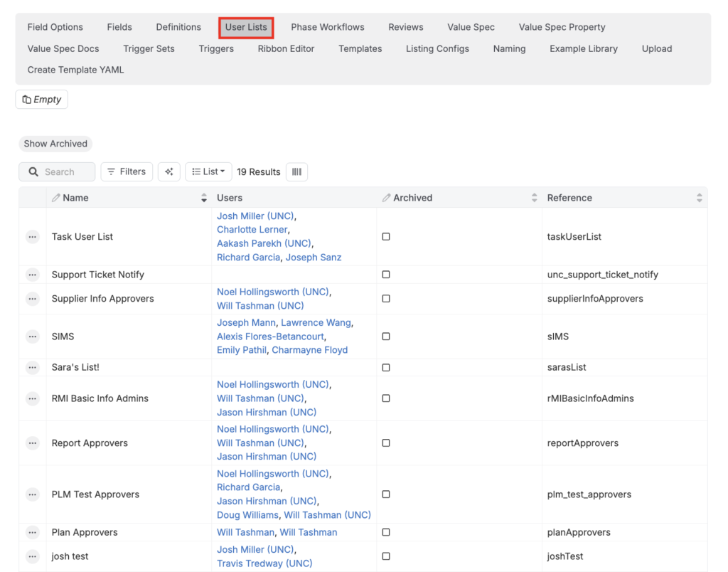Screen dimensions: 728x572
Task: Open the Upload tab
Action: coord(657,49)
